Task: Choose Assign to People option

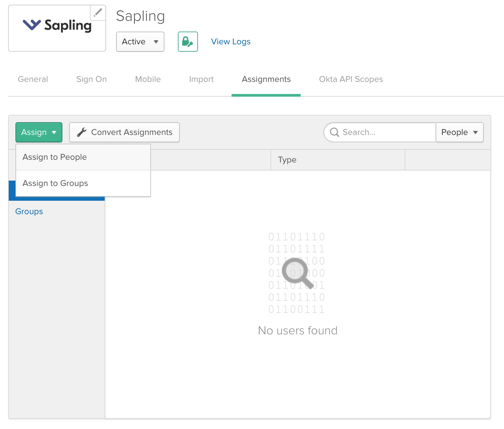Action: click(83, 157)
